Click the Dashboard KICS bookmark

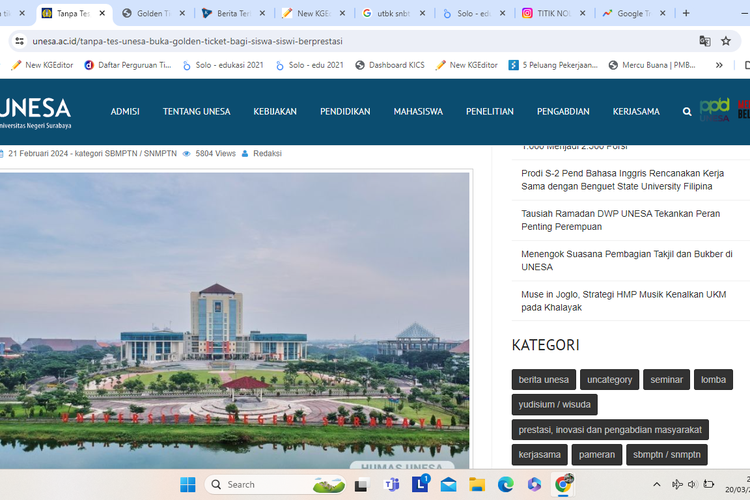point(390,65)
